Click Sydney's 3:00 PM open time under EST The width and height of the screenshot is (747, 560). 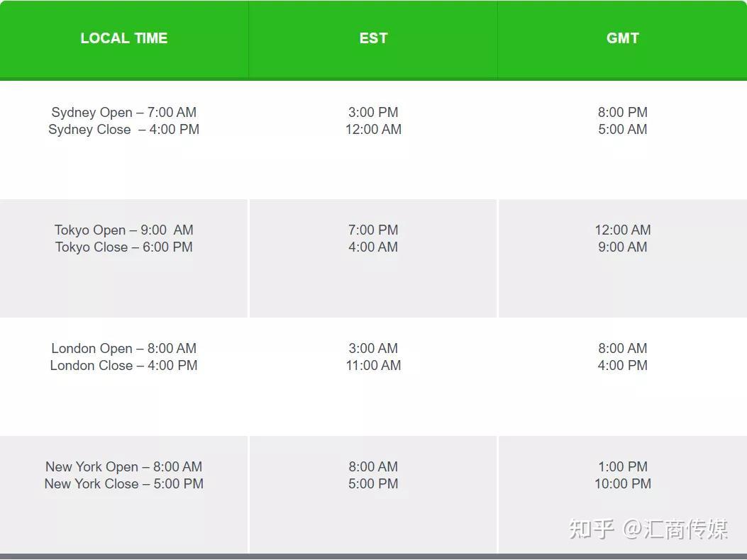click(373, 112)
